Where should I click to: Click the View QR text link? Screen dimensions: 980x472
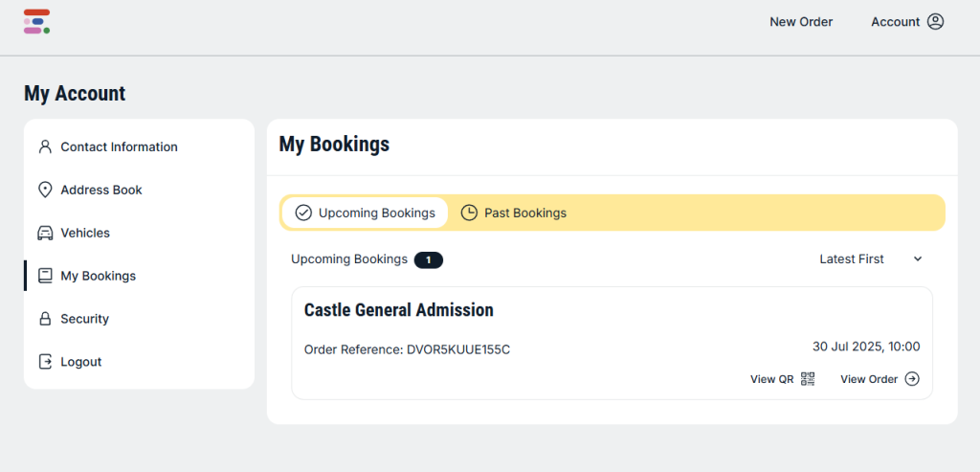click(x=771, y=379)
